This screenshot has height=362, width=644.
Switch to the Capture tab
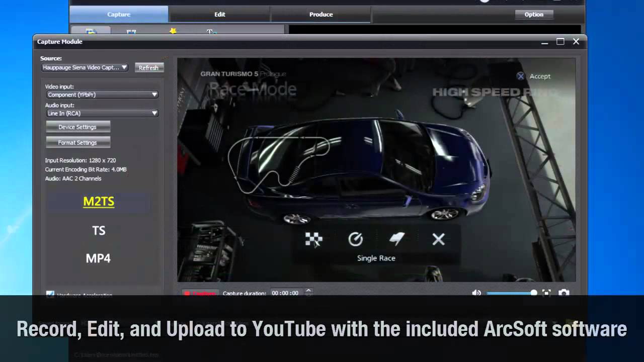point(119,15)
